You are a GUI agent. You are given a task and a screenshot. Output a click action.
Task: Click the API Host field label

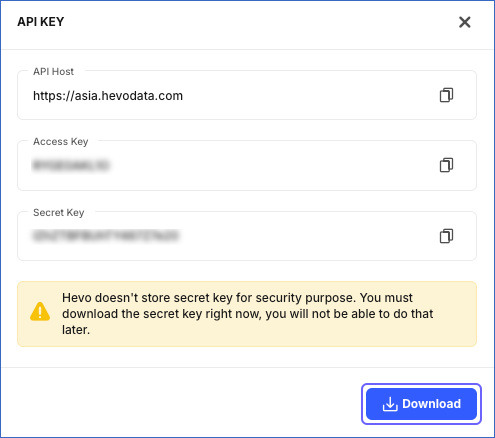53,71
